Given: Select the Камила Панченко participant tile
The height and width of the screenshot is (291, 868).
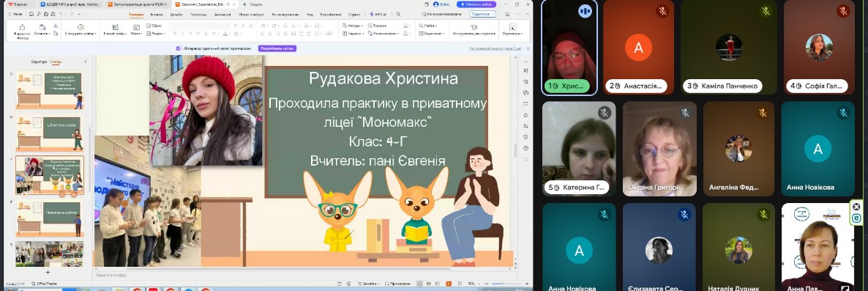Looking at the screenshot, I should (728, 47).
